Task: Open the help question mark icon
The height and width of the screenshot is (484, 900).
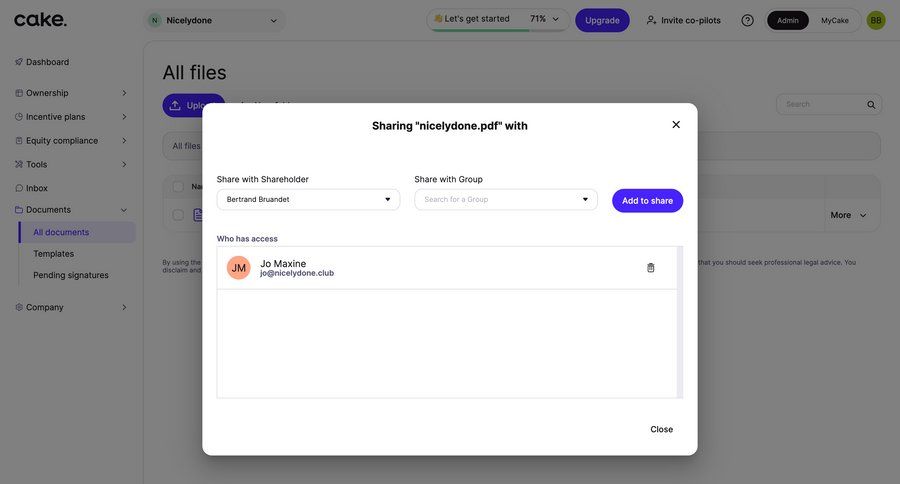Action: (747, 20)
